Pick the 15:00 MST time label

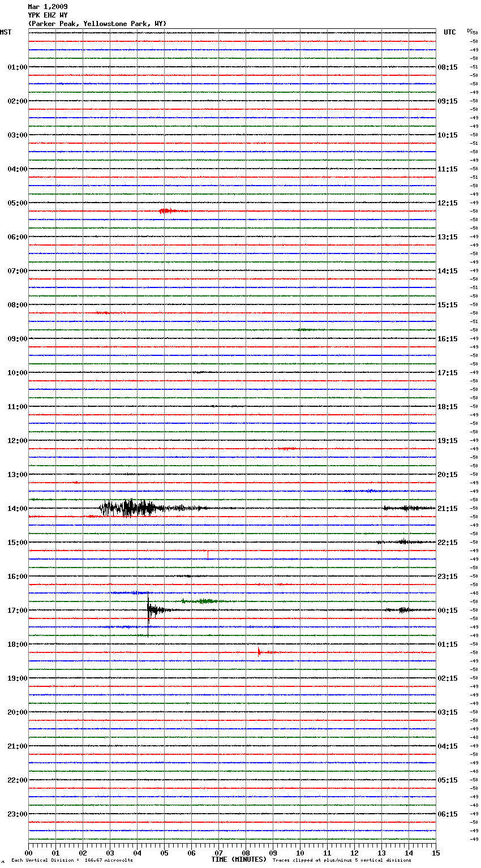point(18,543)
